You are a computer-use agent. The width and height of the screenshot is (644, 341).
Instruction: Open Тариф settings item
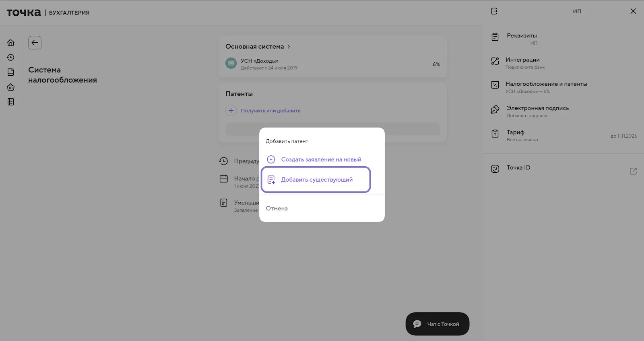tap(516, 132)
